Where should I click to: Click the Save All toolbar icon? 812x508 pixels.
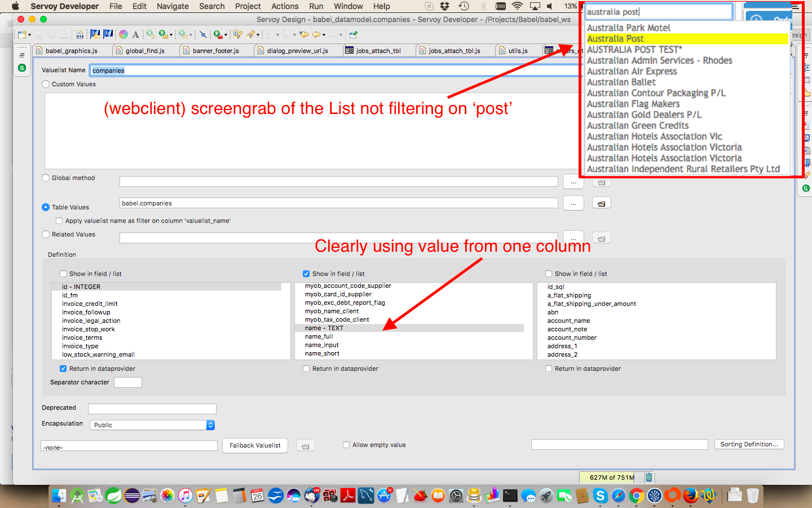point(51,34)
